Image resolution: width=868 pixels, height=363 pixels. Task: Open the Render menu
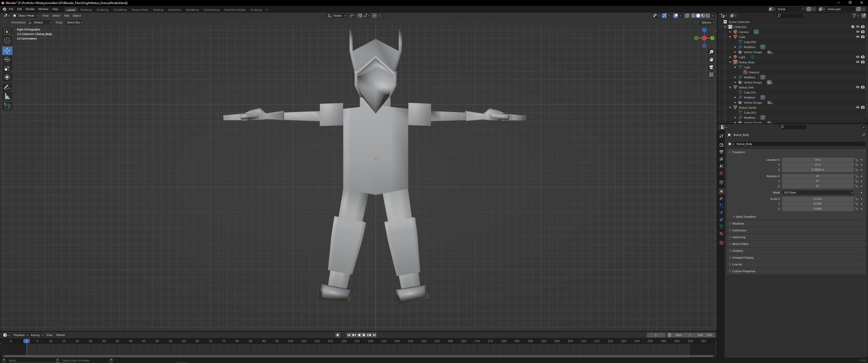[x=30, y=9]
